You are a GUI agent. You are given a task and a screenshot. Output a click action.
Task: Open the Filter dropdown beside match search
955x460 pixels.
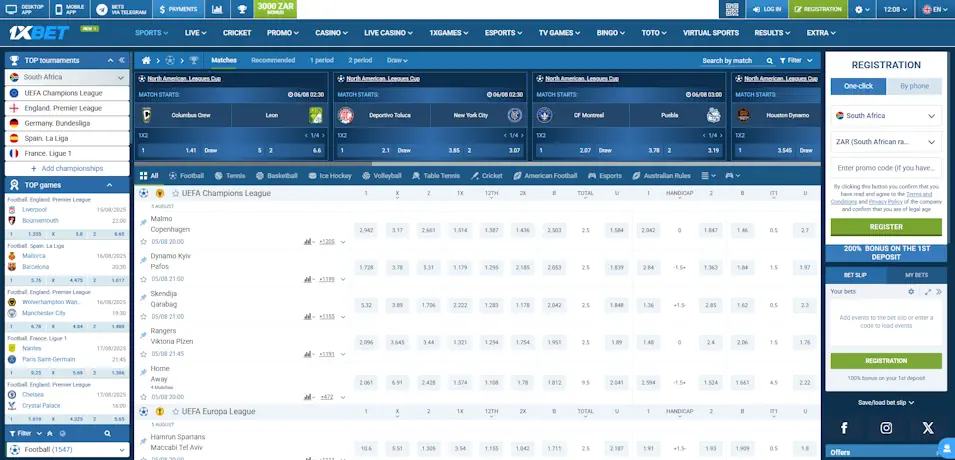point(797,60)
